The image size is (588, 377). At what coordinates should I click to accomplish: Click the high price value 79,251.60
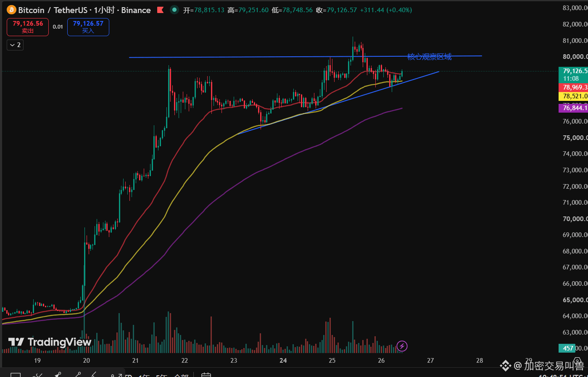(253, 10)
